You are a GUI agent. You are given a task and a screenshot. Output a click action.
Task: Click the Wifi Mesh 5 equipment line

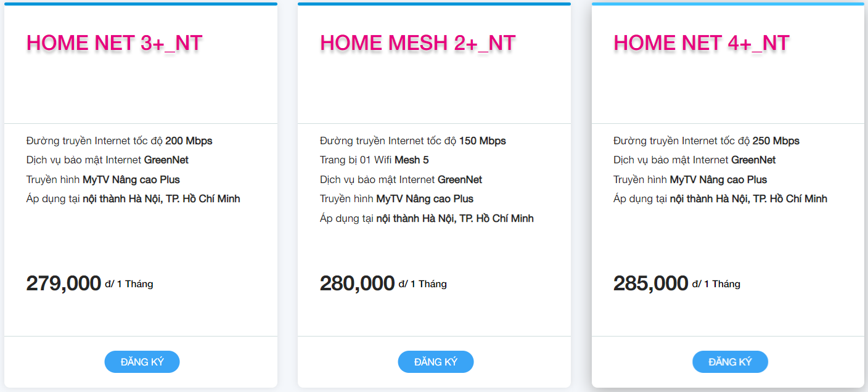coord(374,160)
